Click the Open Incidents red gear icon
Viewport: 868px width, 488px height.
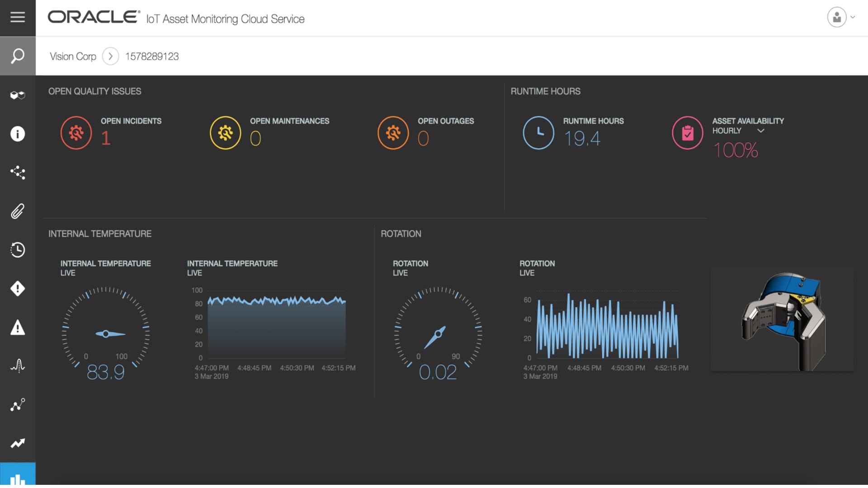click(x=76, y=133)
